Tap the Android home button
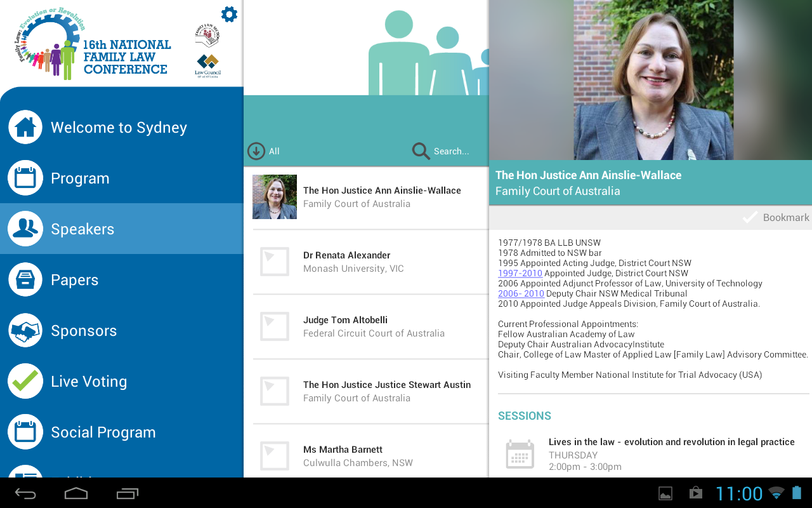Screen dimensions: 812x508 point(76,493)
